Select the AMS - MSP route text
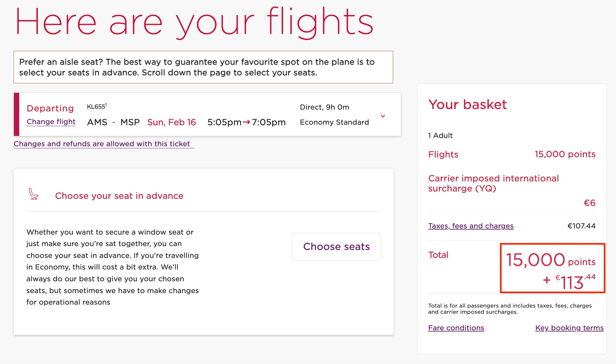616x364 pixels. pos(114,122)
